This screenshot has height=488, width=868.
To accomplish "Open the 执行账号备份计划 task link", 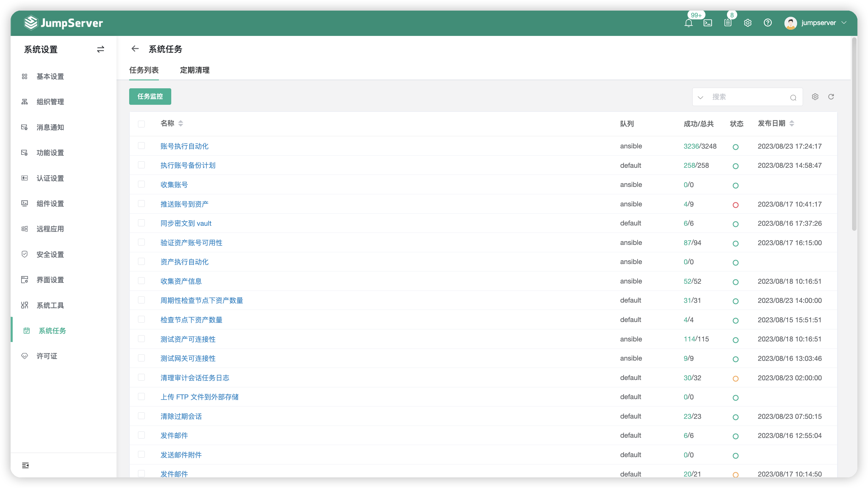I will (188, 165).
